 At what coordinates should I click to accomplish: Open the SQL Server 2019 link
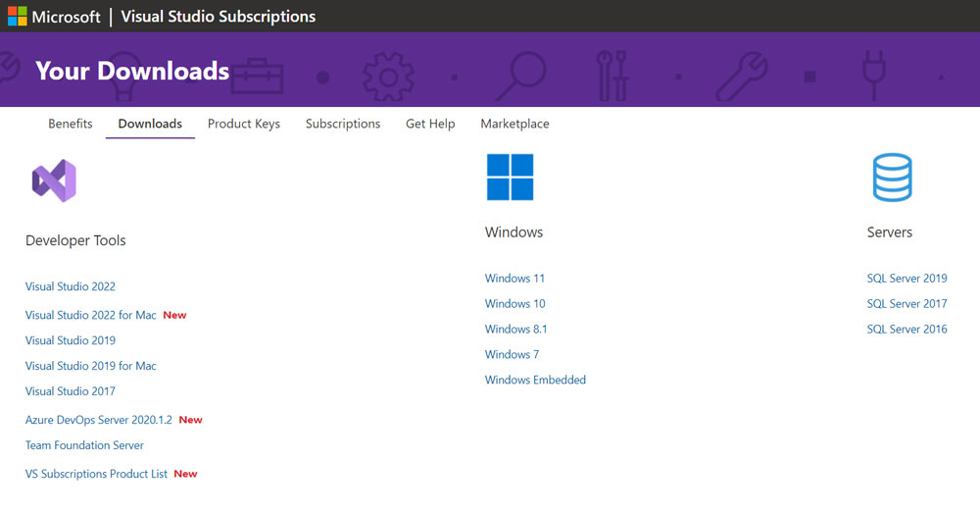[x=906, y=279]
